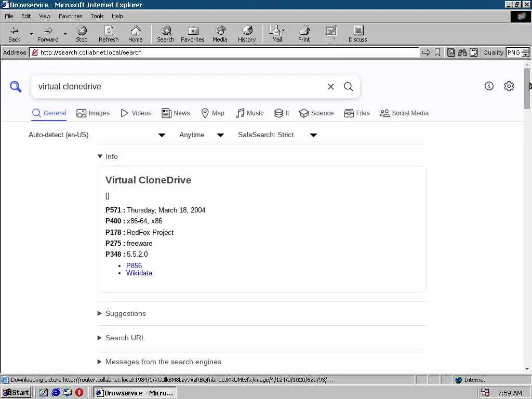The width and height of the screenshot is (532, 399).
Task: Switch to the Images tab
Action: pyautogui.click(x=93, y=113)
